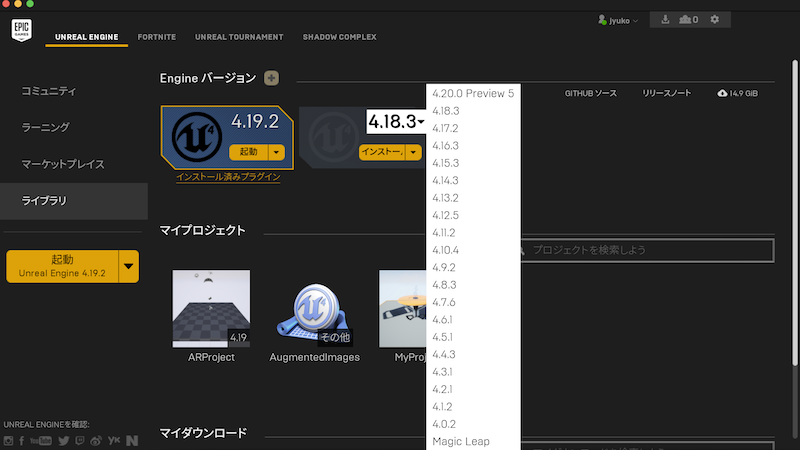The image size is (800, 450).
Task: Open Unreal Engine Youku page
Action: [114, 440]
